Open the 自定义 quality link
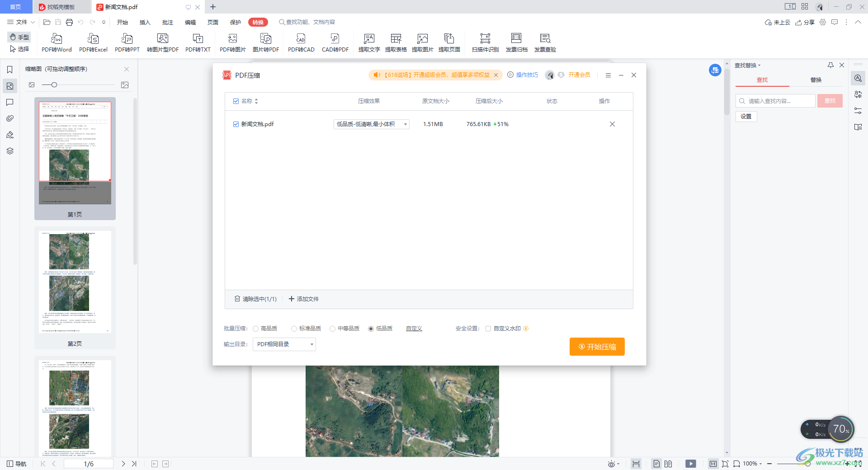 click(414, 329)
